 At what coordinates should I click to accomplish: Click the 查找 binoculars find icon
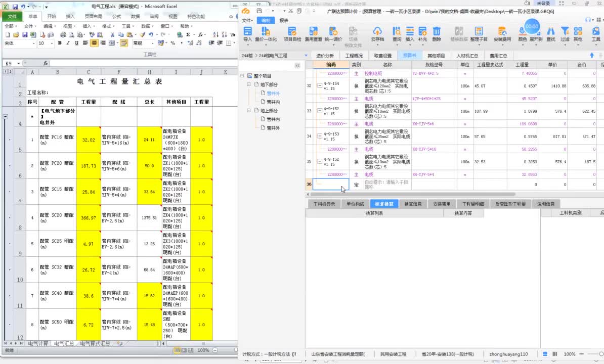click(x=551, y=31)
